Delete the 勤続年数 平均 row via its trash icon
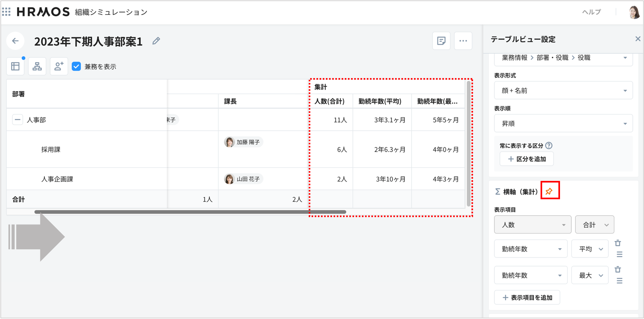This screenshot has width=644, height=319. pos(618,243)
